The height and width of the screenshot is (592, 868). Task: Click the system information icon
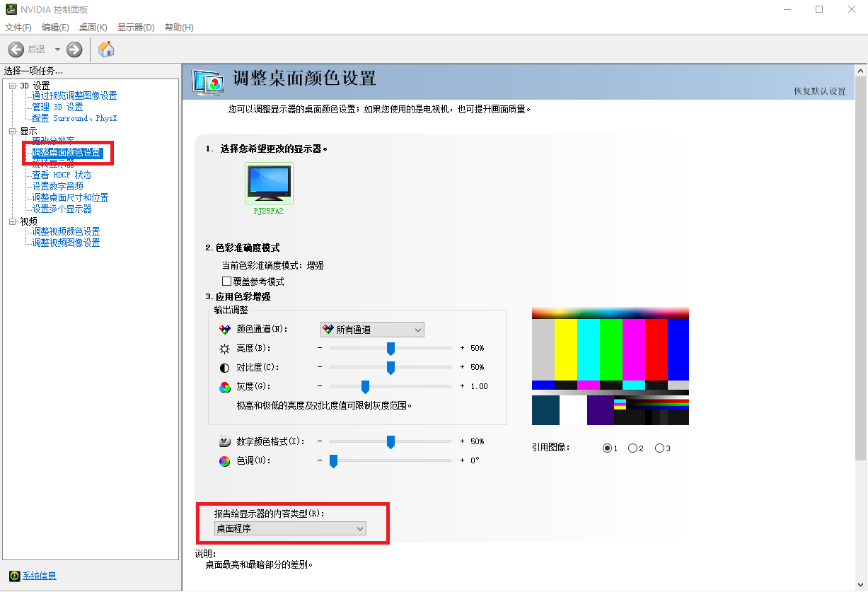(x=14, y=576)
